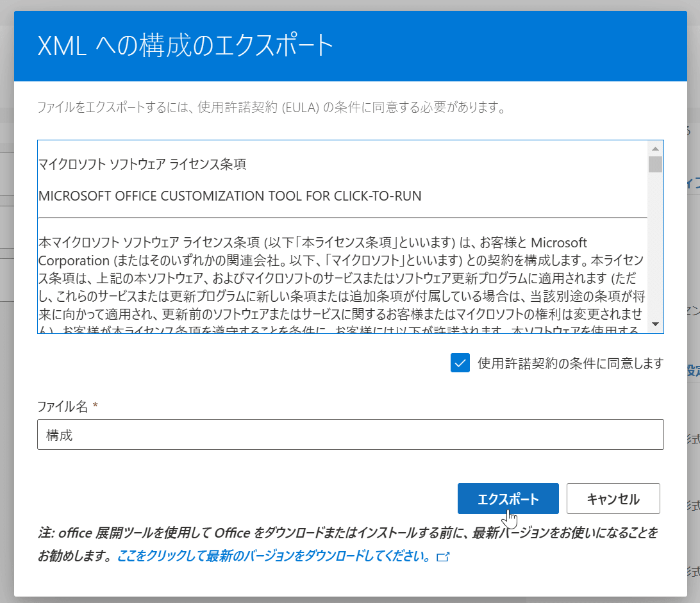Open the latest version download link
700x603 pixels.
(x=274, y=556)
